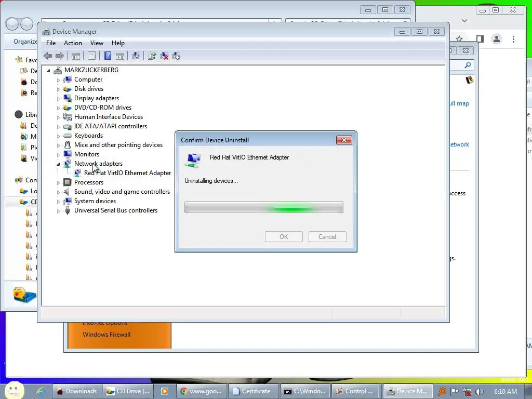Toggle the Show/Hide Console Tree toolbar icon

coord(76,56)
